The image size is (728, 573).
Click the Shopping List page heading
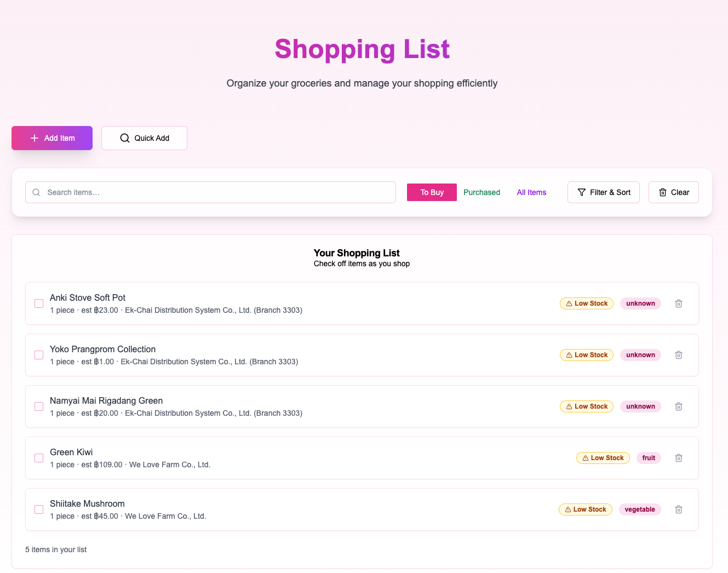[x=362, y=49]
